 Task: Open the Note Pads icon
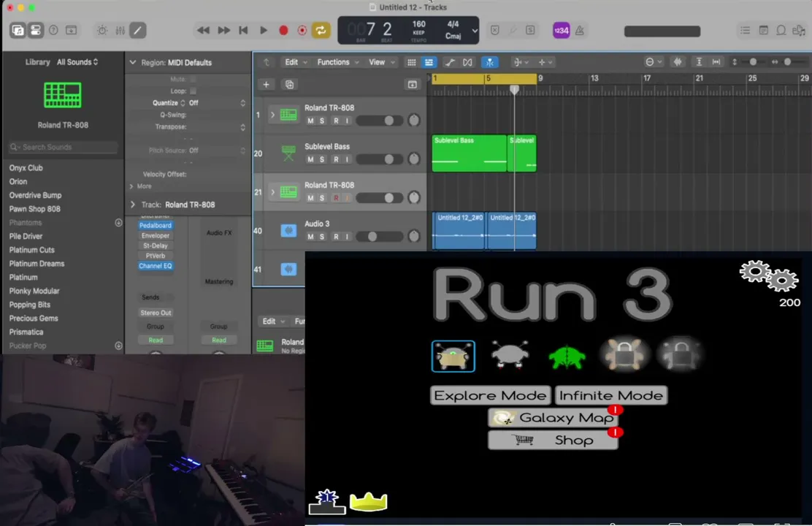tap(763, 31)
